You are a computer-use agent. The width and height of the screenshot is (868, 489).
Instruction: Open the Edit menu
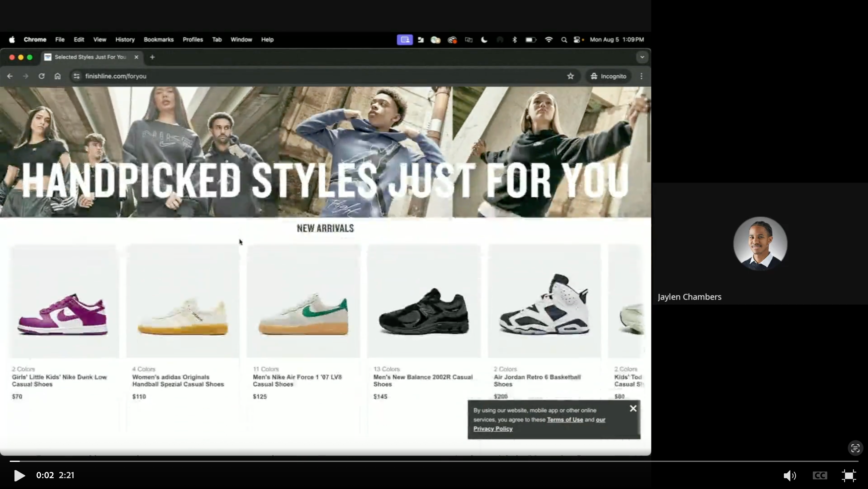click(79, 40)
